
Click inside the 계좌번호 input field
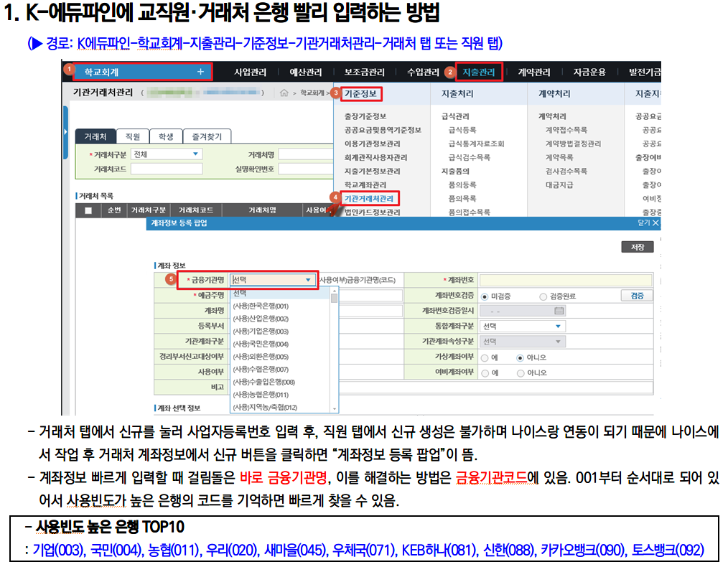567,278
